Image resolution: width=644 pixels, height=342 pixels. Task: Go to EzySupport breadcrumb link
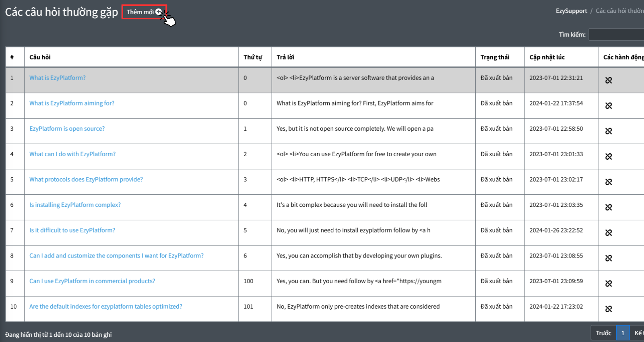click(x=571, y=11)
